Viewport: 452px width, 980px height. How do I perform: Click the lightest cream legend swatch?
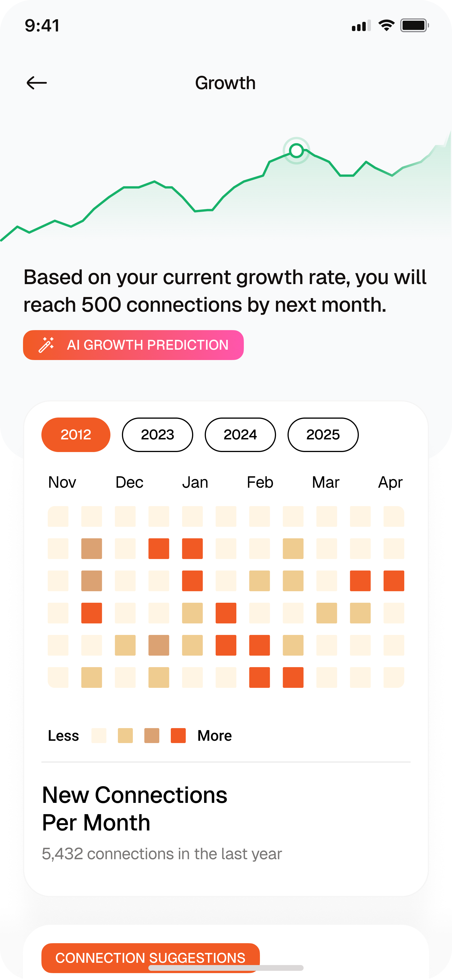coord(99,735)
